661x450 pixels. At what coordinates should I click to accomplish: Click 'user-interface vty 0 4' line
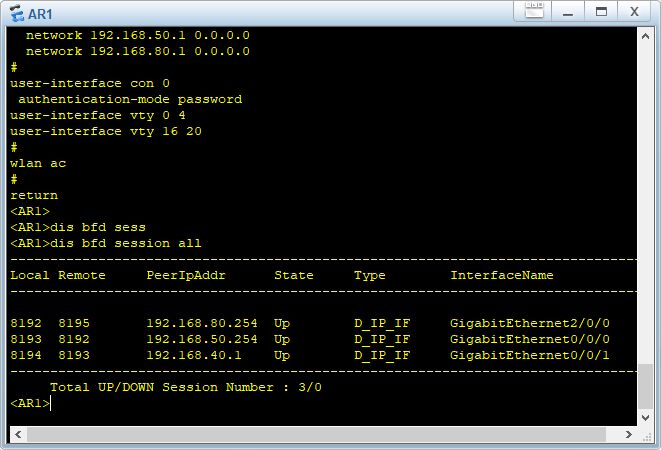[98, 116]
